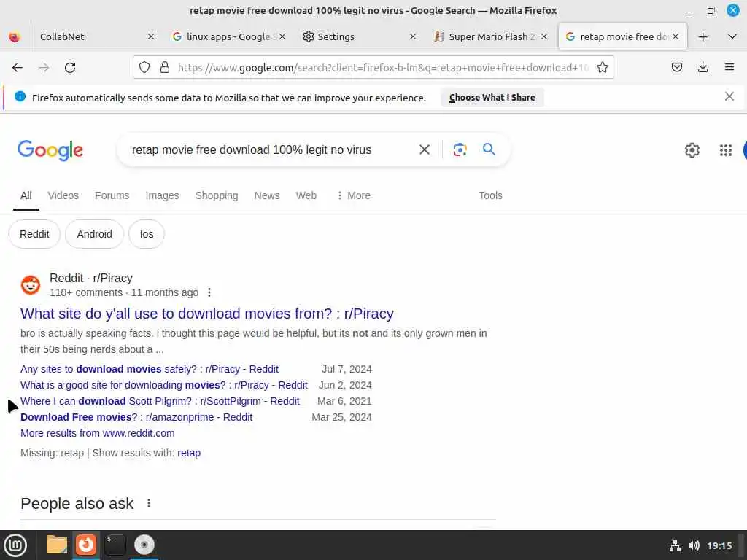Open the tracking protection shield icon
Viewport: 747px width, 560px height.
pyautogui.click(x=144, y=68)
